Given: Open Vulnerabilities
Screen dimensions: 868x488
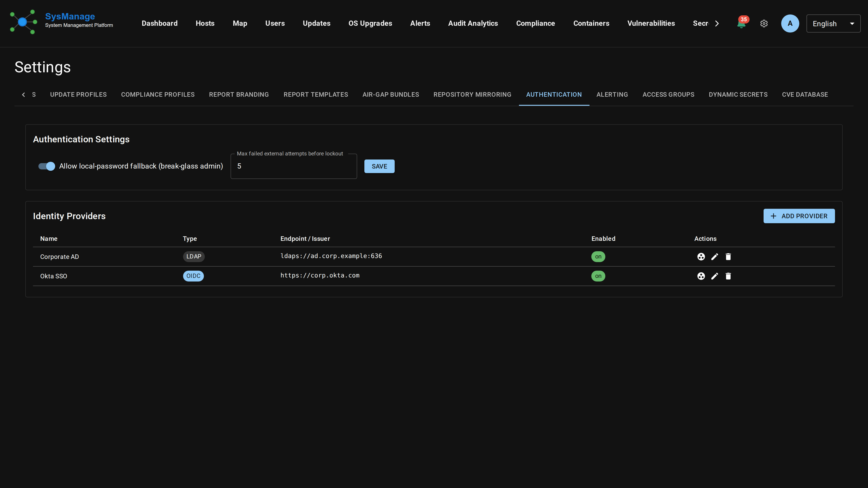Looking at the screenshot, I should click(x=651, y=23).
